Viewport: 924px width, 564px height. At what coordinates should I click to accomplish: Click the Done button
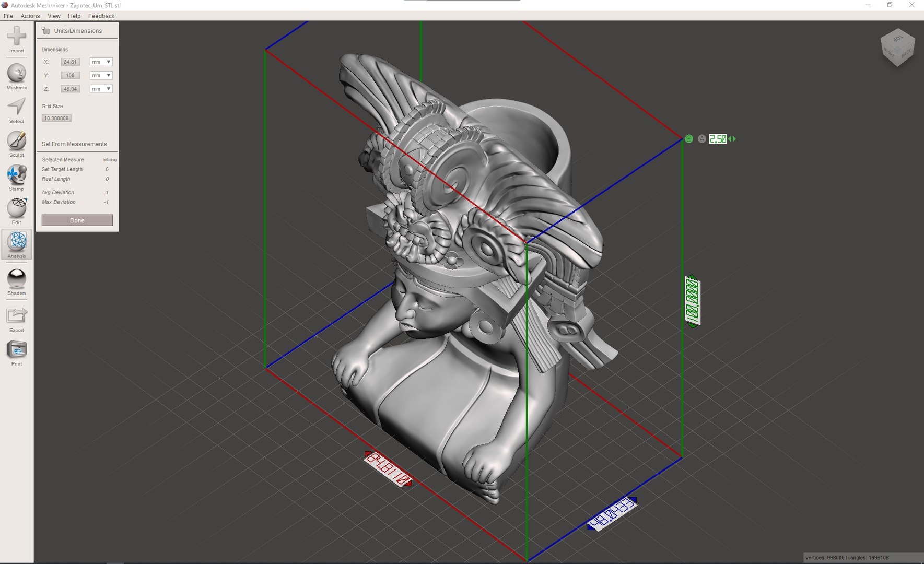[x=77, y=220]
